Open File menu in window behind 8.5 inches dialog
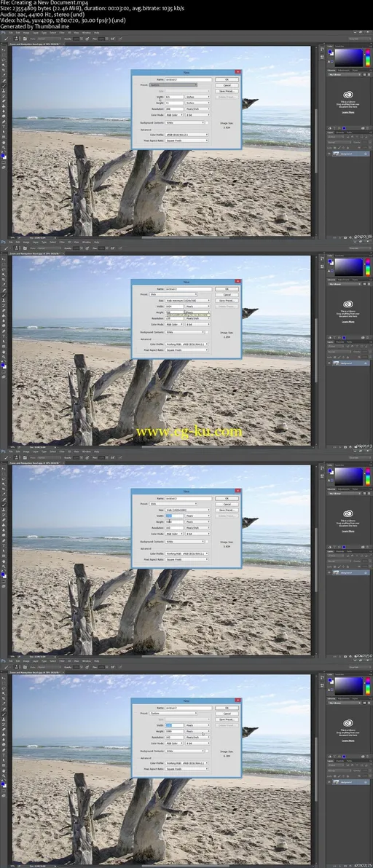 point(10,33)
